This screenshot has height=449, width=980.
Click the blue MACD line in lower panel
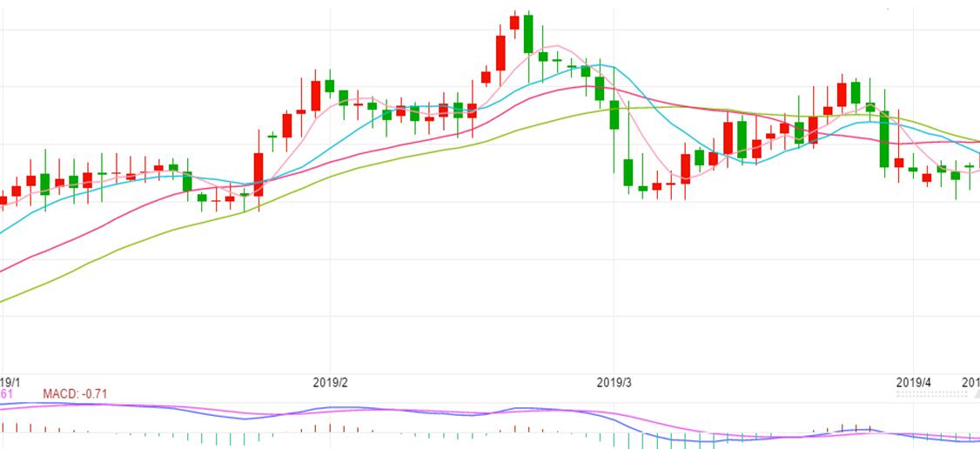coord(244,419)
